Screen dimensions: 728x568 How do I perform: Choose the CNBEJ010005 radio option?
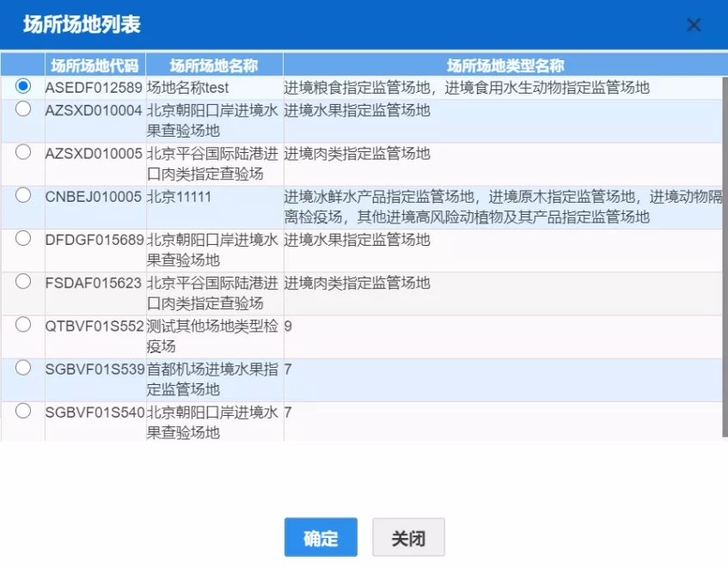(22, 195)
